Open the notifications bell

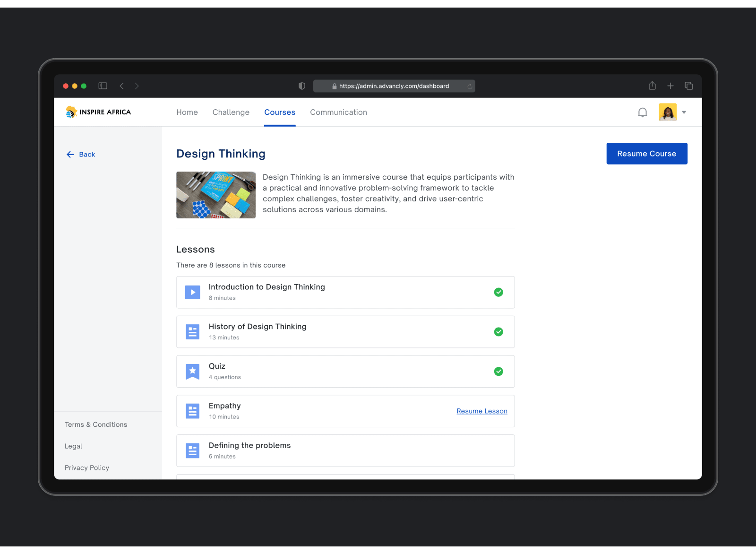(x=642, y=113)
